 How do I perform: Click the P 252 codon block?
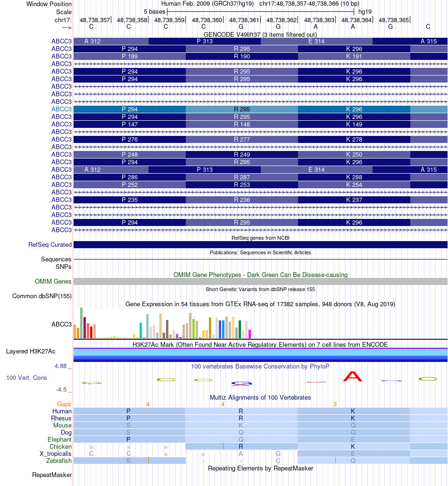pos(130,185)
